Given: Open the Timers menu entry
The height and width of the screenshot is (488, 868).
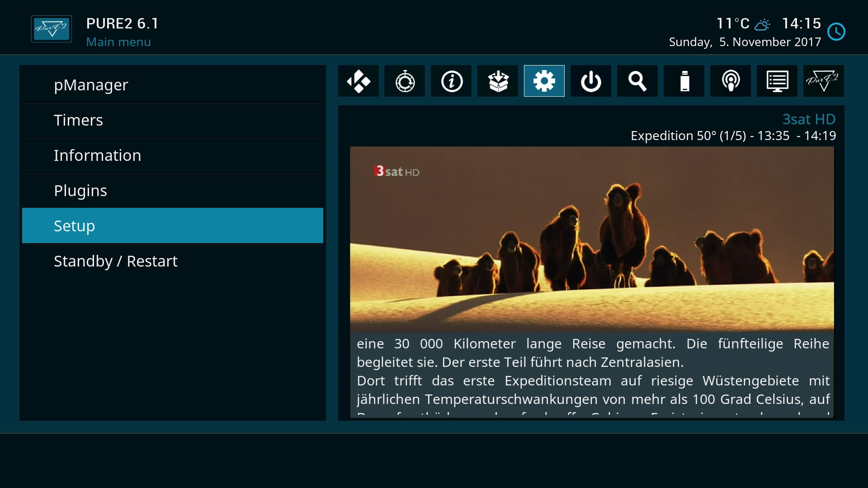Looking at the screenshot, I should tap(173, 120).
